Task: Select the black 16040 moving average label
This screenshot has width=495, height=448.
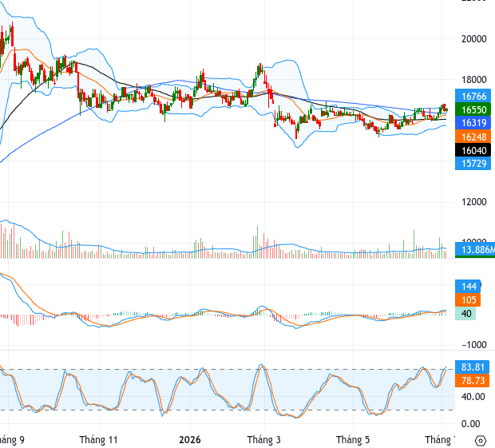Action: (473, 150)
